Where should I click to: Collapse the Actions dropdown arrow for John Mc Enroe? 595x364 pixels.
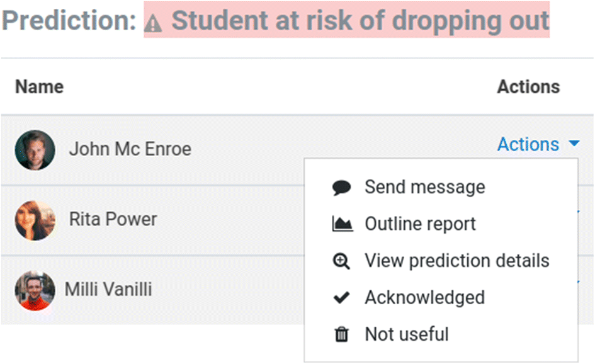click(574, 144)
